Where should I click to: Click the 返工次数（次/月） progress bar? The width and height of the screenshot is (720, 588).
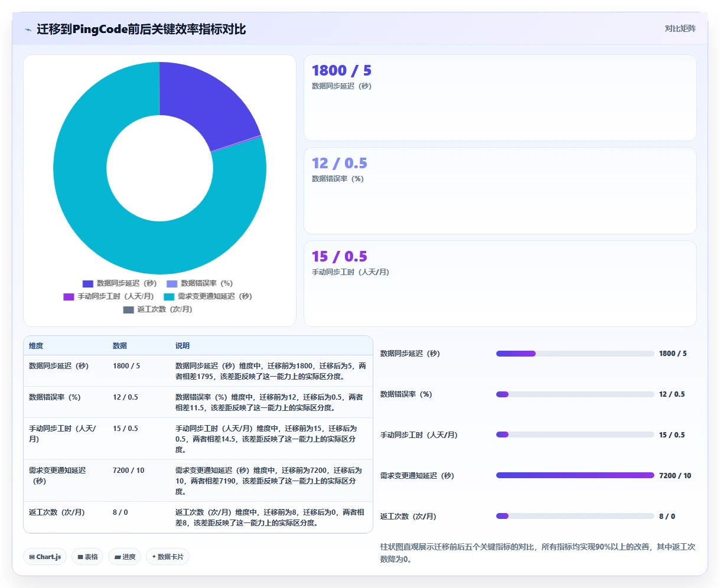coord(575,517)
